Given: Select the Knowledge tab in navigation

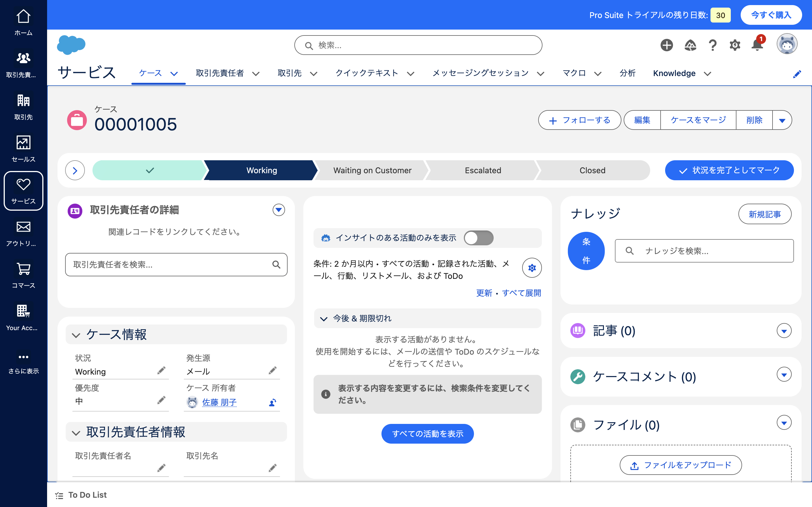Looking at the screenshot, I should pos(675,72).
